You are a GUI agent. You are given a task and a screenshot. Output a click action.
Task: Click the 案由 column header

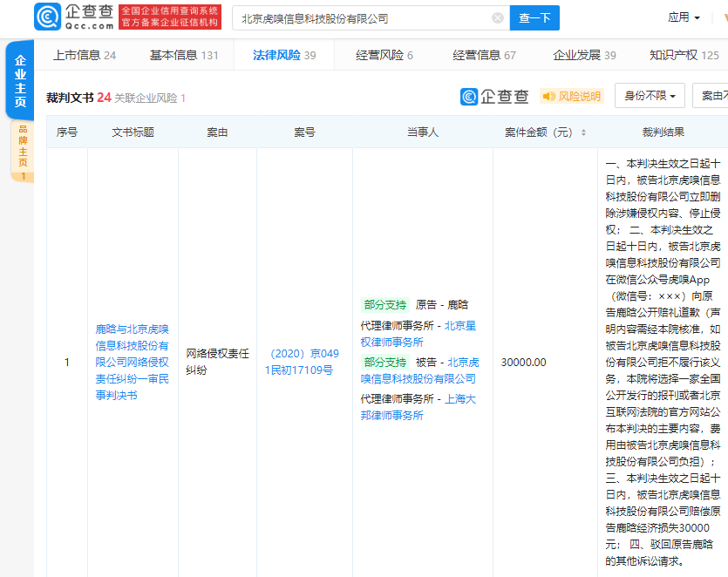(217, 132)
